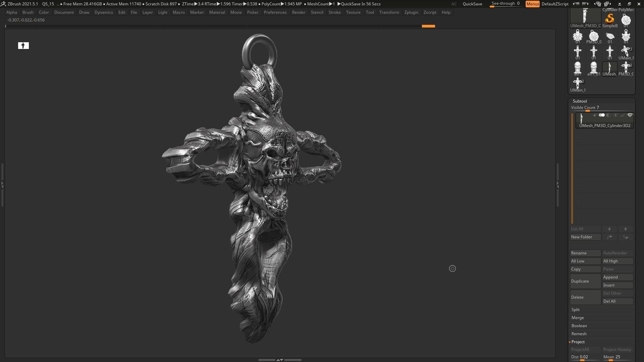Click the move subtool up arrow
The width and height of the screenshot is (644, 362).
click(x=609, y=229)
